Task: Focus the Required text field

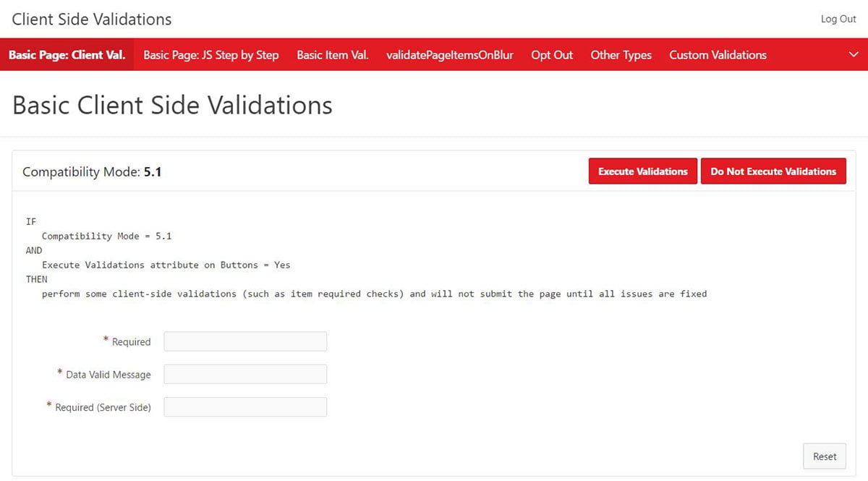Action: [245, 341]
